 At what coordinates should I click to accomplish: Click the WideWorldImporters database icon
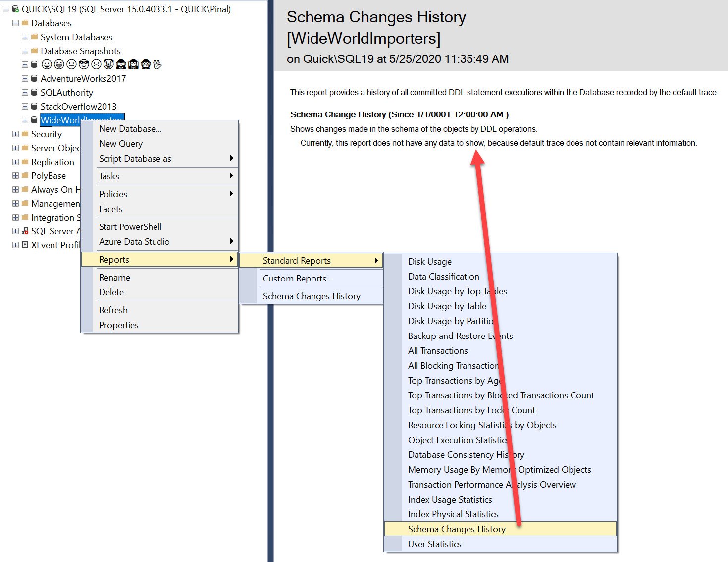[34, 120]
